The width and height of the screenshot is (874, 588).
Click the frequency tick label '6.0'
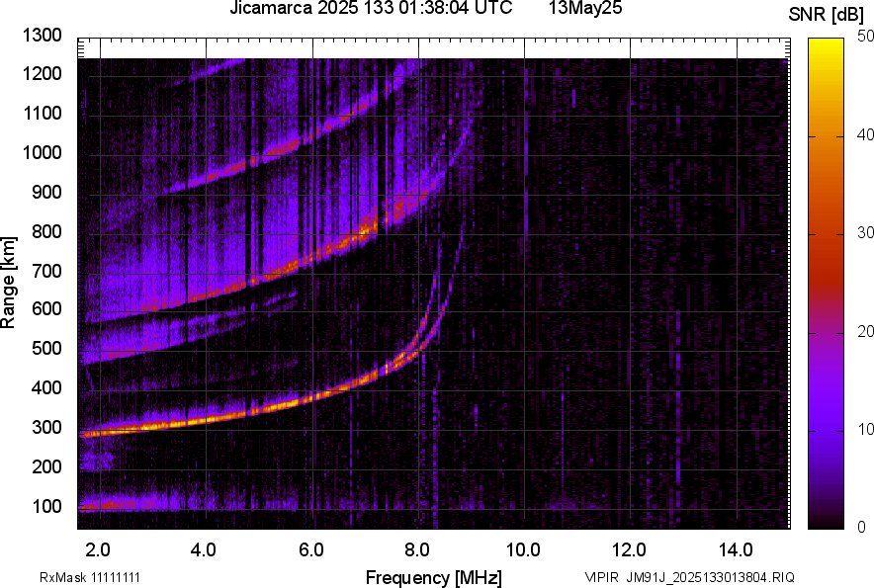click(x=311, y=550)
